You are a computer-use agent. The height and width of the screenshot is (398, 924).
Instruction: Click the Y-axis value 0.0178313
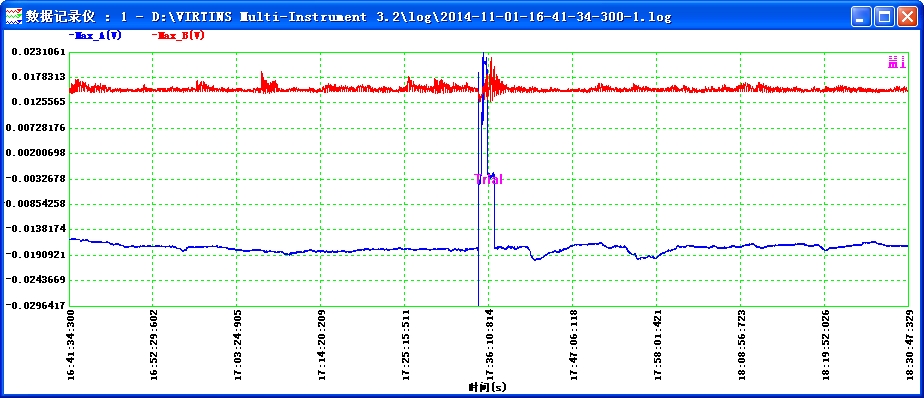[x=38, y=77]
